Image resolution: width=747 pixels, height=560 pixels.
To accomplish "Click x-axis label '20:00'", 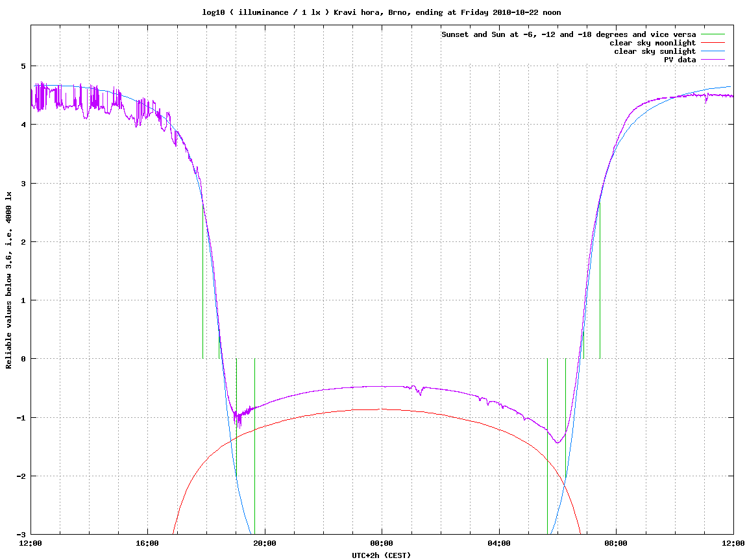I will click(x=265, y=543).
